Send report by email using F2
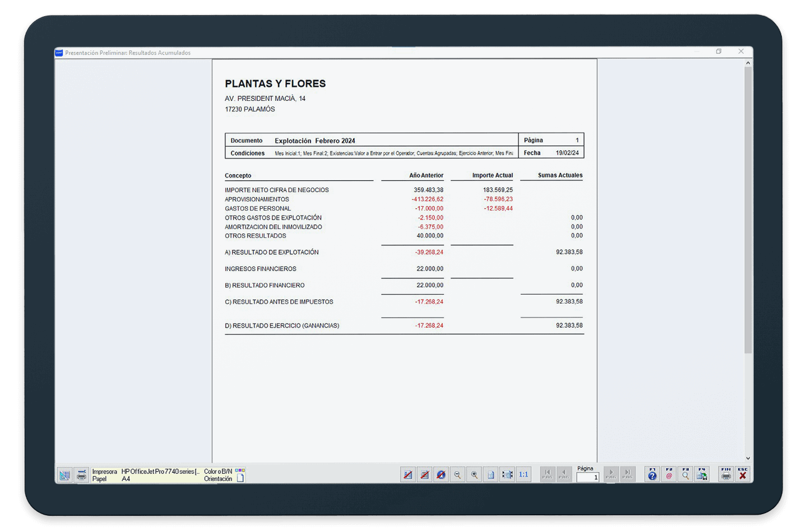This screenshot has width=807, height=532. click(x=669, y=474)
